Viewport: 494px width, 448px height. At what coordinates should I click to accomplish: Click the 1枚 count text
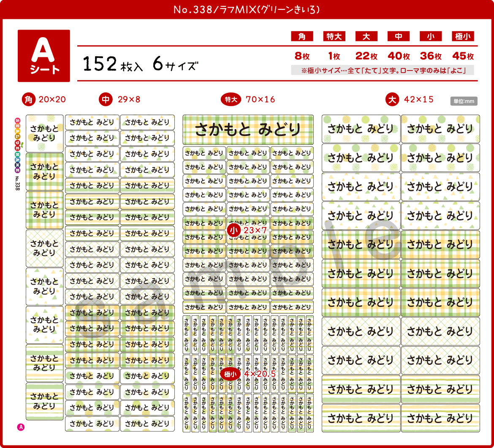(334, 56)
